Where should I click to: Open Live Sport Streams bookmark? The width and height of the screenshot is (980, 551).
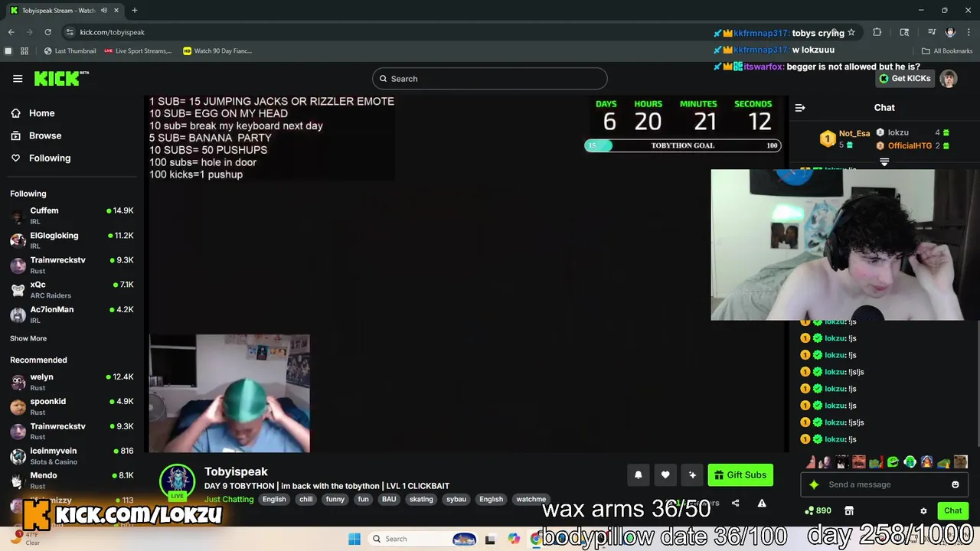pyautogui.click(x=138, y=51)
